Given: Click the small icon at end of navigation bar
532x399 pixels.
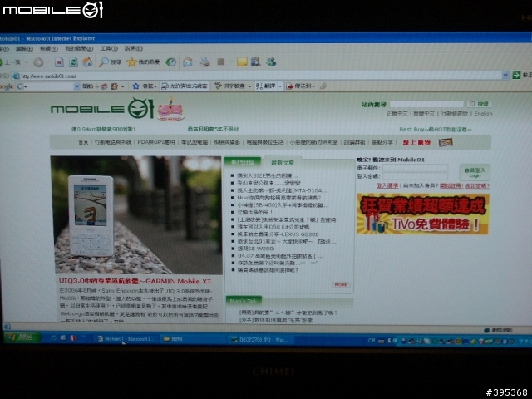Looking at the screenshot, I should tap(446, 142).
